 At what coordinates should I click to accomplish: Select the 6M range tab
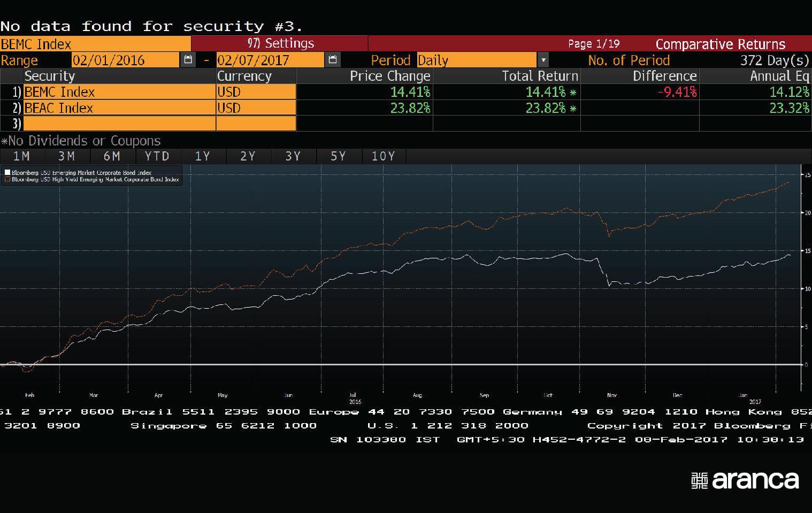click(112, 156)
